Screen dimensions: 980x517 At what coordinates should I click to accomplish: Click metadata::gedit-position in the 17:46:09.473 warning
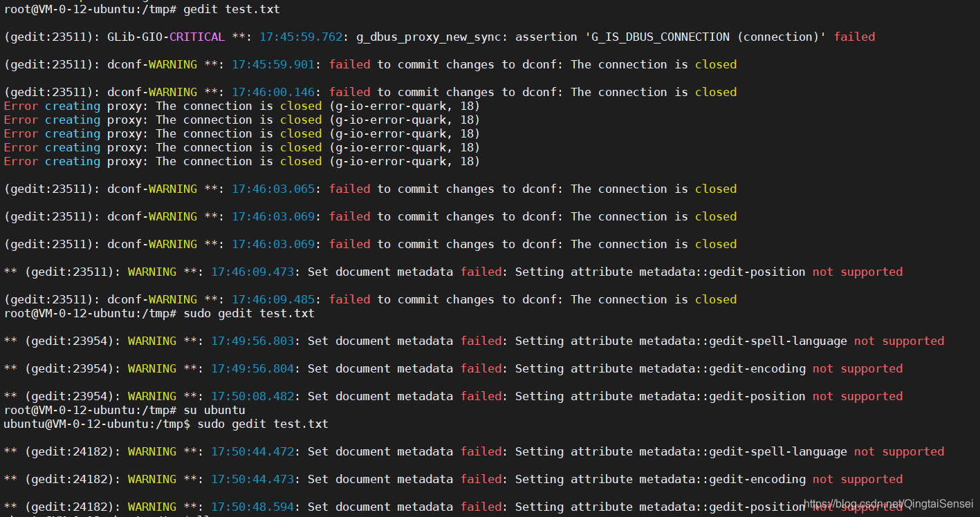pyautogui.click(x=723, y=272)
